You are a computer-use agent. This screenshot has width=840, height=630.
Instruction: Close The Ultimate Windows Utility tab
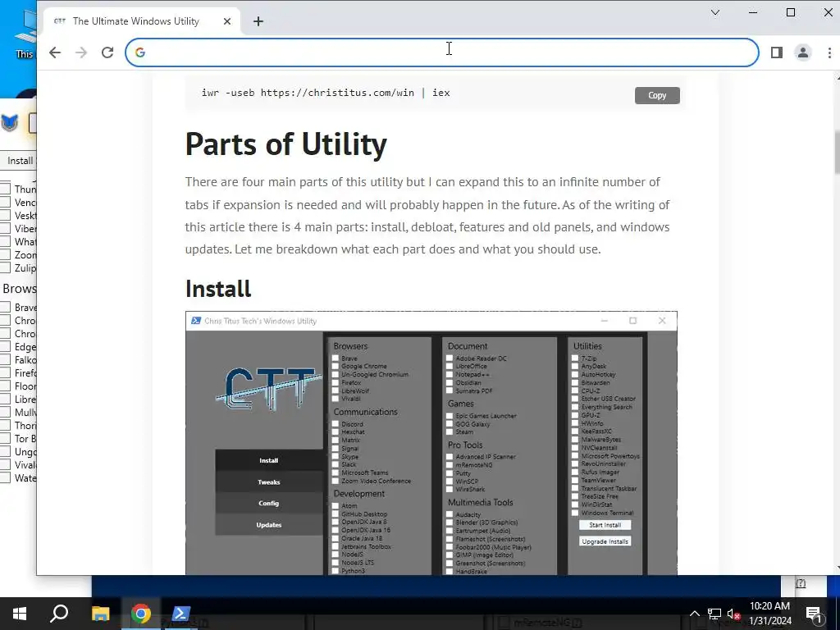point(227,21)
